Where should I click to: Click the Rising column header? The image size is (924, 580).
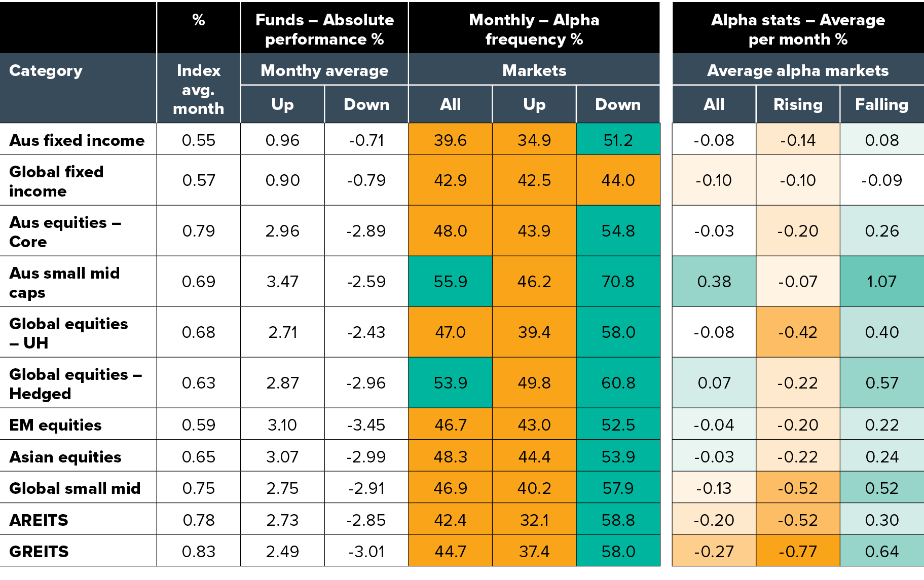[x=798, y=104]
